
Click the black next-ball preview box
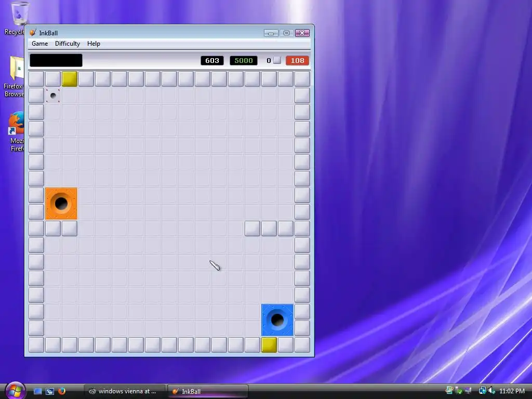(56, 60)
